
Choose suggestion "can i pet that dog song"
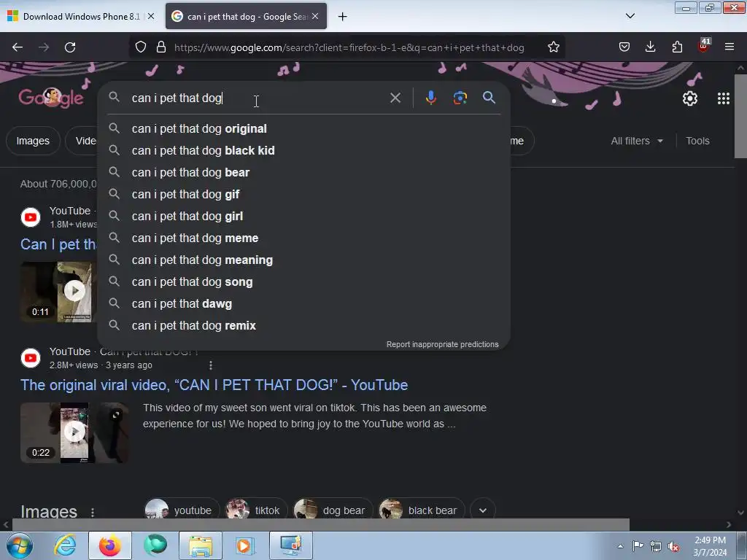[x=303, y=282]
